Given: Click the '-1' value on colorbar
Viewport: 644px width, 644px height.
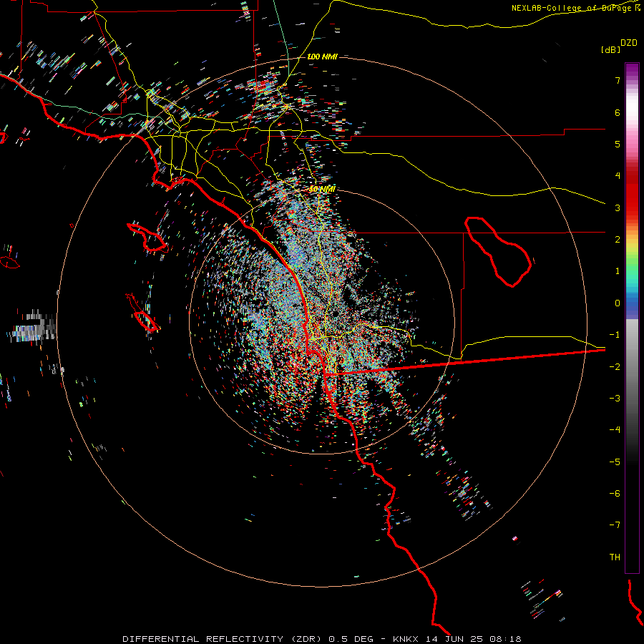Looking at the screenshot, I should pyautogui.click(x=615, y=335).
